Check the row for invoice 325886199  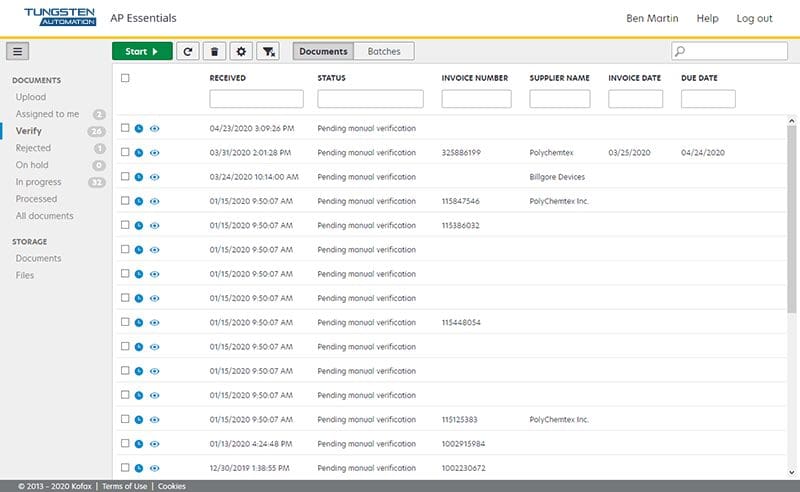point(125,152)
